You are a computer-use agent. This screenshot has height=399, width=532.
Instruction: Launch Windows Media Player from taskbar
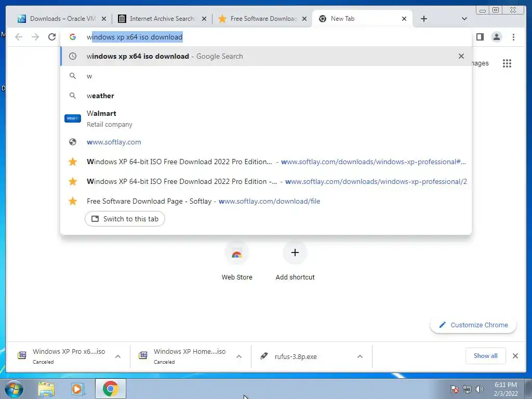pos(78,389)
